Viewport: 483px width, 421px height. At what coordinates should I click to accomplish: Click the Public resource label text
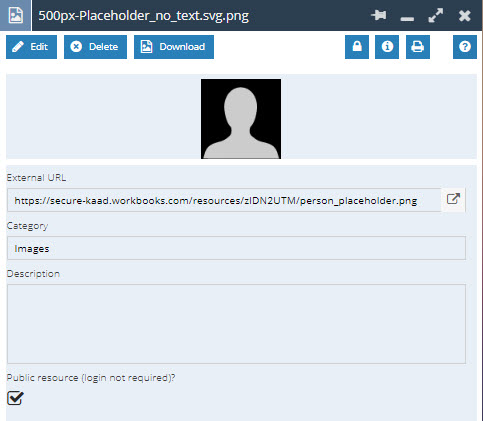pos(91,378)
